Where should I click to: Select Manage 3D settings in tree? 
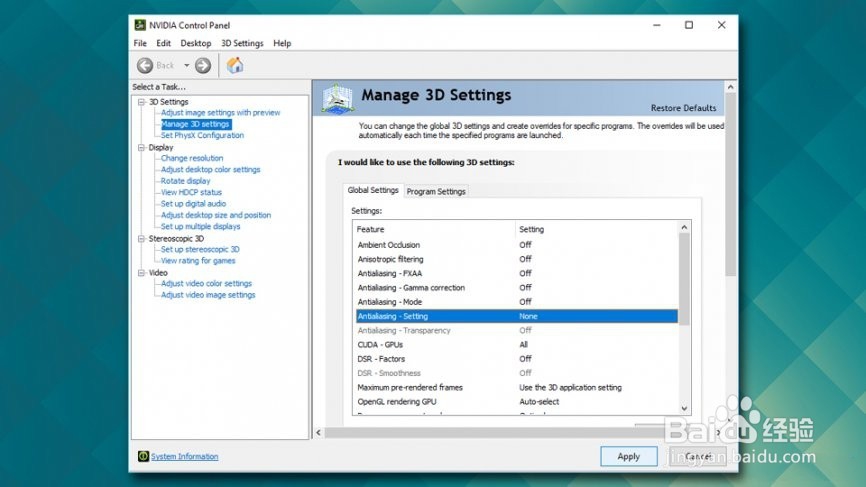pos(196,124)
